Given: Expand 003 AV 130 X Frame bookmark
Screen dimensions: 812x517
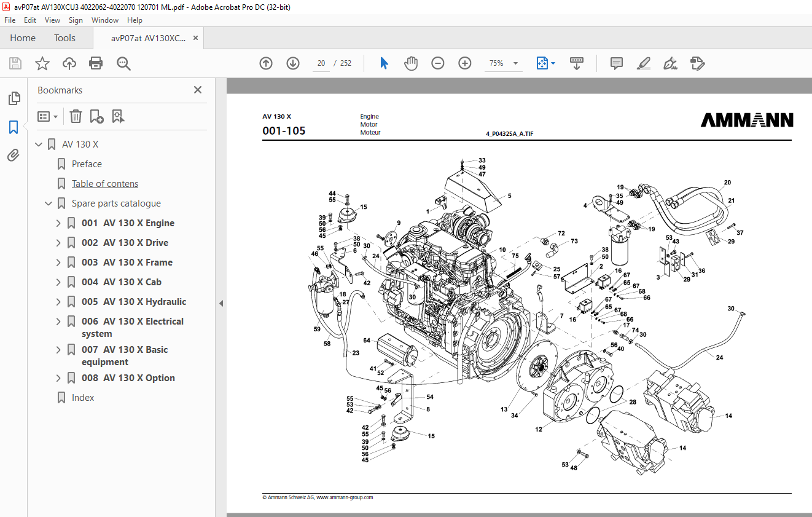Looking at the screenshot, I should [x=58, y=262].
